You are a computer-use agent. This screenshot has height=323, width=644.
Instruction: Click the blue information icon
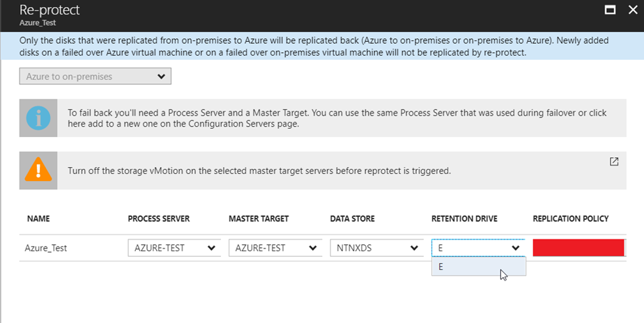tap(38, 118)
